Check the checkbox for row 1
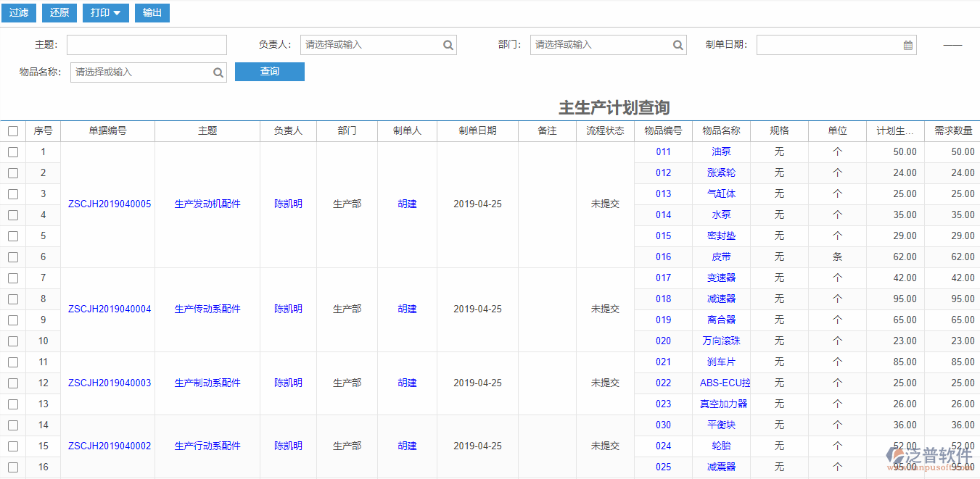Image resolution: width=980 pixels, height=479 pixels. (x=12, y=151)
